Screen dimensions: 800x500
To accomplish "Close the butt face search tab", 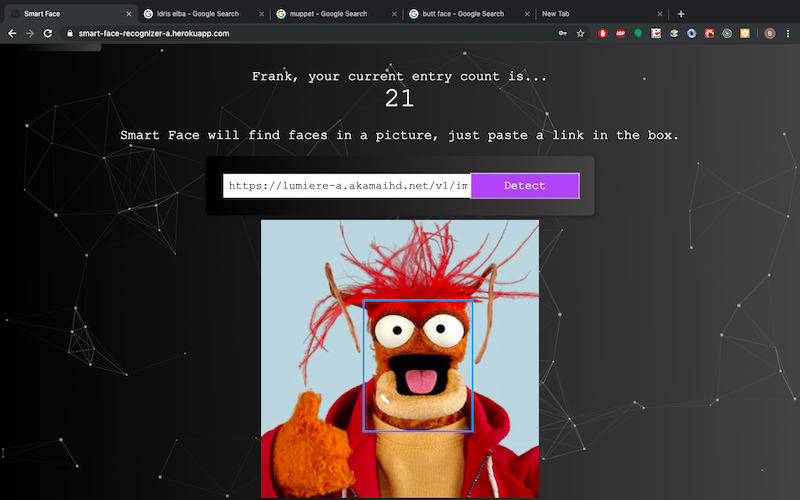I will [527, 14].
